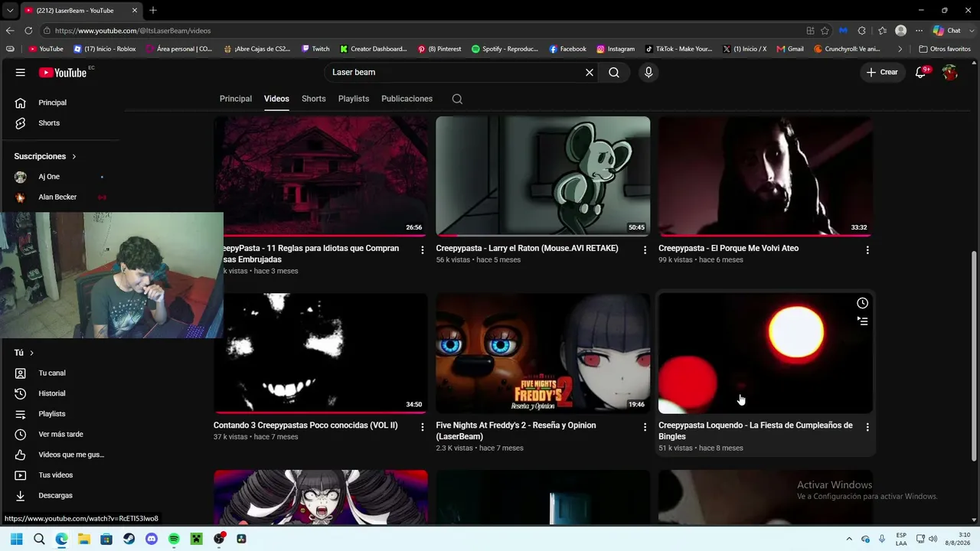Open the Windows Start menu
Viewport: 980px width, 551px height.
tap(17, 539)
